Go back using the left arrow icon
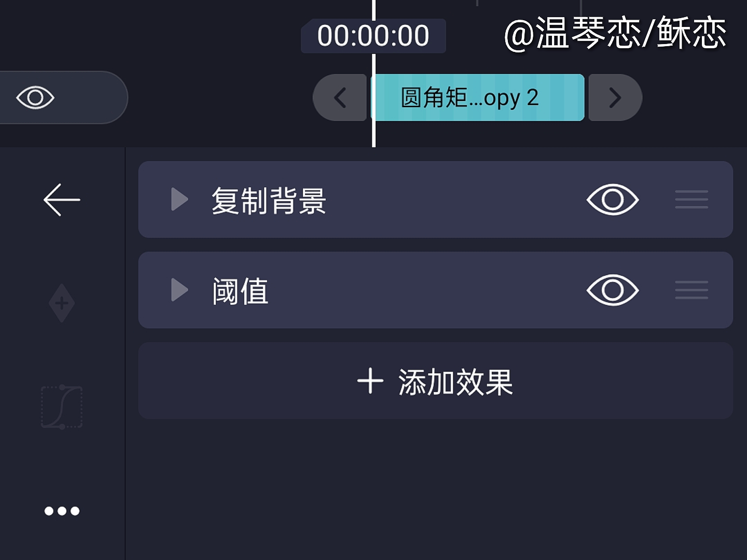 [62, 200]
